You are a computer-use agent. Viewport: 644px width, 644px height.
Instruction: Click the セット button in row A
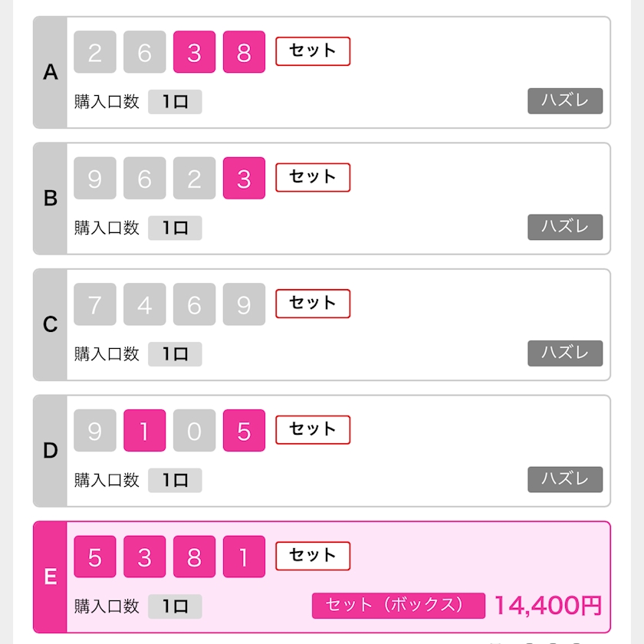pos(313,51)
